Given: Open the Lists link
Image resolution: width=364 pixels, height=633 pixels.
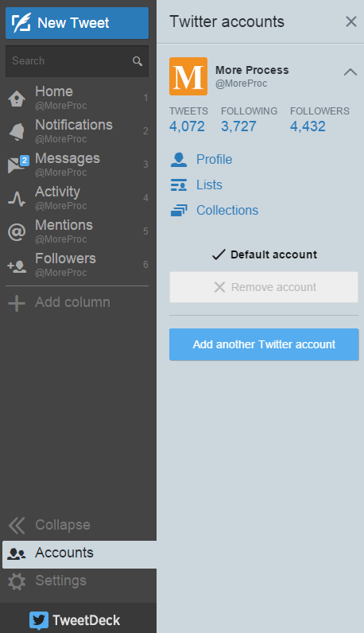Looking at the screenshot, I should click(209, 185).
